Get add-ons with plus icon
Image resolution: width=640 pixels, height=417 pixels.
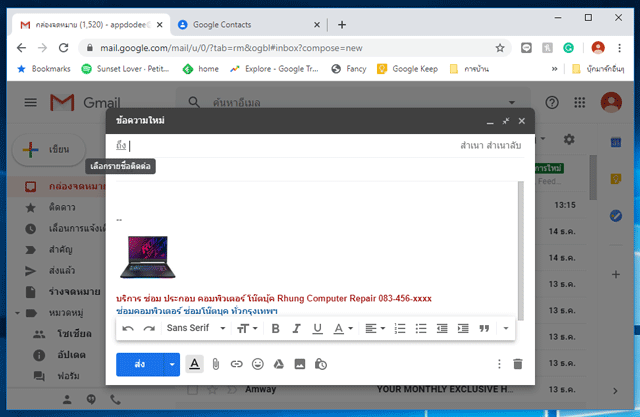(x=616, y=275)
